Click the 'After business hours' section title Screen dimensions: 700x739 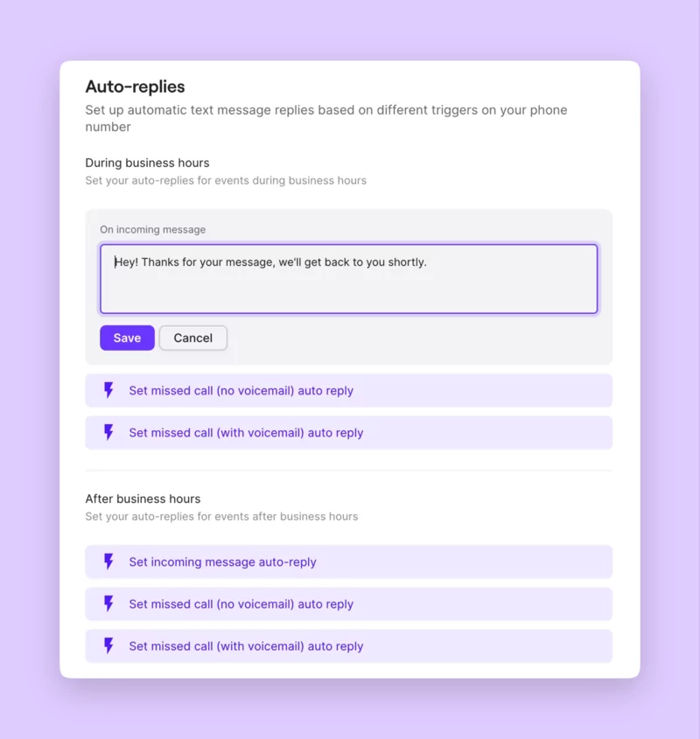tap(143, 498)
